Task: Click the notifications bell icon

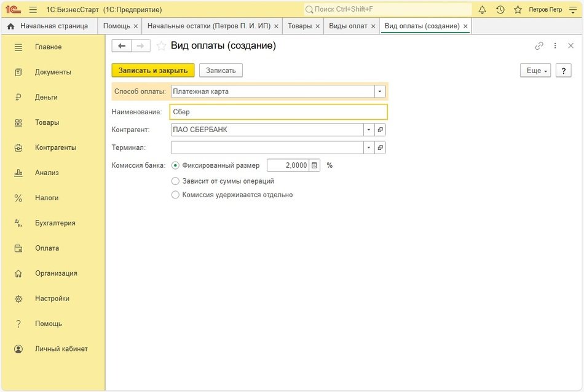Action: [482, 10]
